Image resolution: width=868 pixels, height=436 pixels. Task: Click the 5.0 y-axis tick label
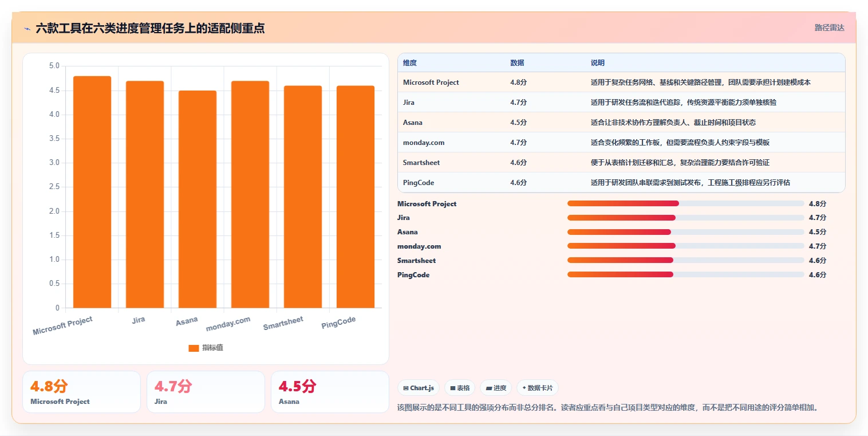(x=54, y=66)
